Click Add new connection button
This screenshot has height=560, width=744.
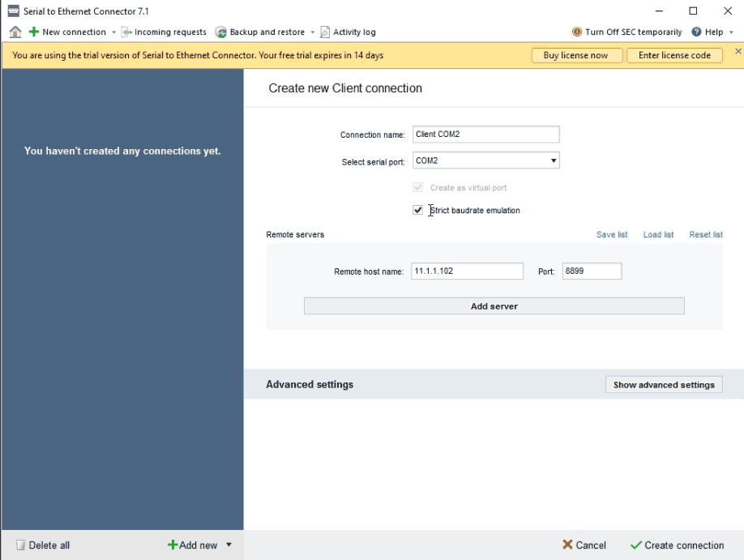[x=193, y=545]
